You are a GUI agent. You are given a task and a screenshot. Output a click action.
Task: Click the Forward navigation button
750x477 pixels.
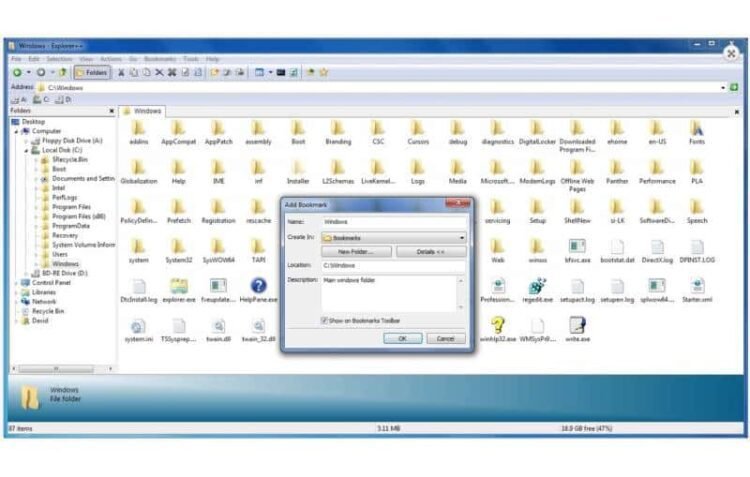point(41,73)
